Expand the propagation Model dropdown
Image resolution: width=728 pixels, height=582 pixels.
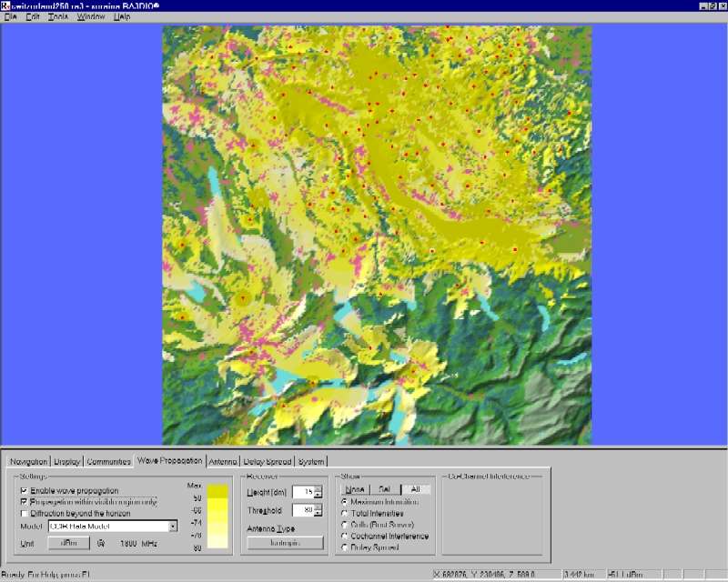pyautogui.click(x=173, y=526)
